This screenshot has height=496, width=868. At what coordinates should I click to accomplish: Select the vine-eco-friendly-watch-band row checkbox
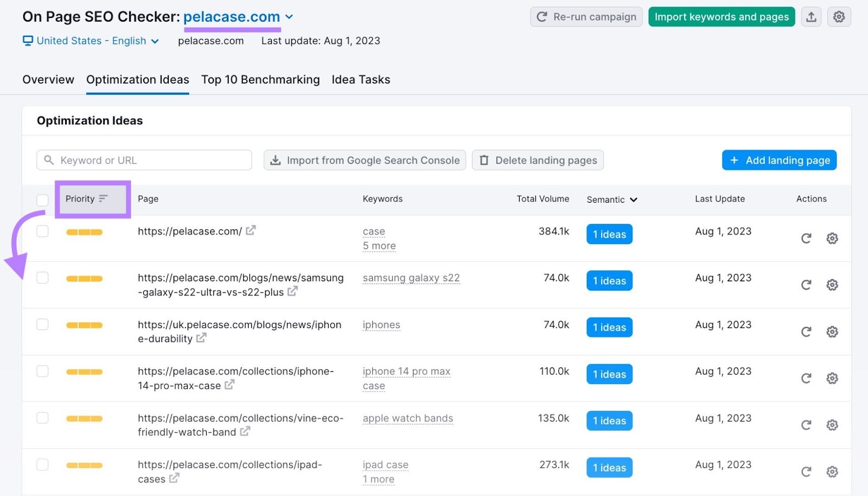pyautogui.click(x=42, y=418)
